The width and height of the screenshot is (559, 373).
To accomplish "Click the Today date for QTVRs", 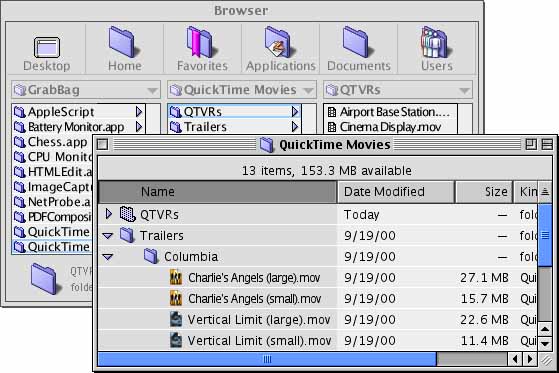I will pos(361,215).
